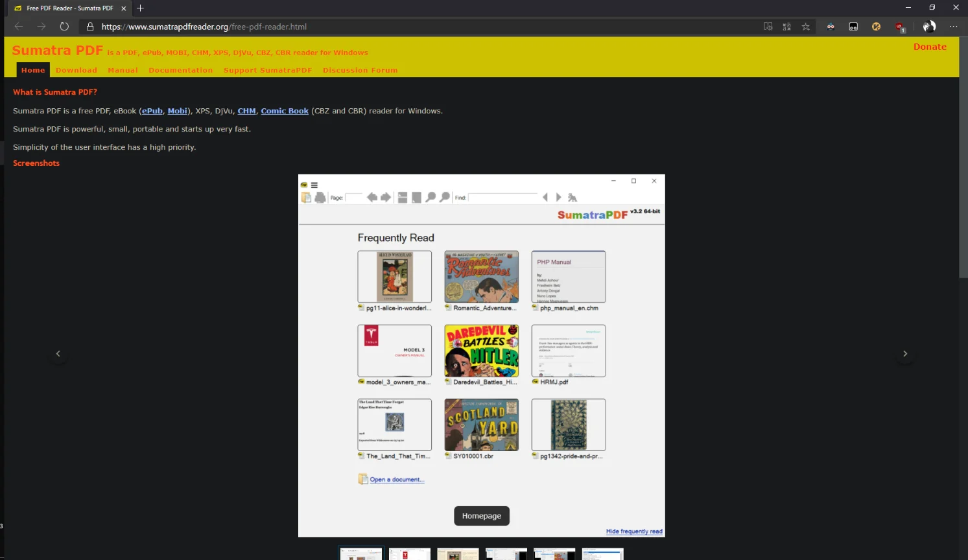The width and height of the screenshot is (968, 560).
Task: Open the Documentation menu item
Action: tap(181, 70)
